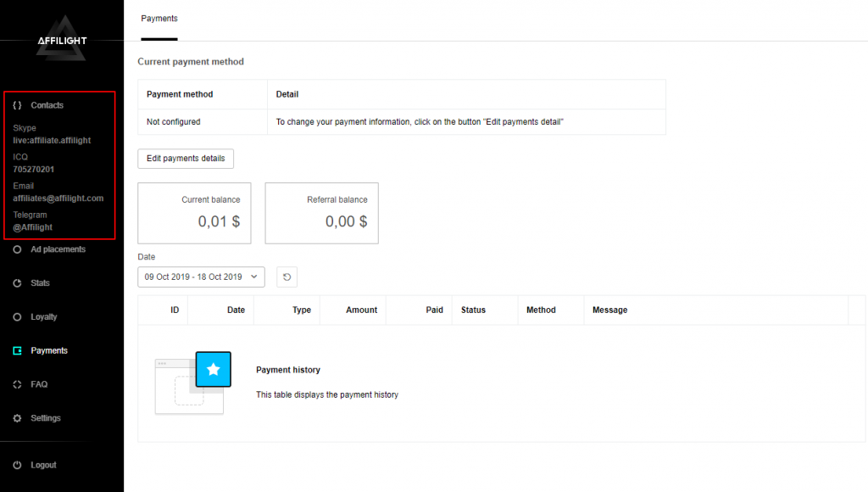Click the Stats pie chart icon

coord(17,283)
